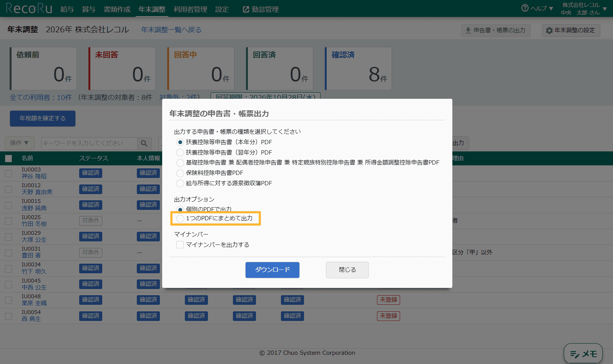Select 保険料控除申告書PDF radio option
The height and width of the screenshot is (364, 613).
coord(180,173)
